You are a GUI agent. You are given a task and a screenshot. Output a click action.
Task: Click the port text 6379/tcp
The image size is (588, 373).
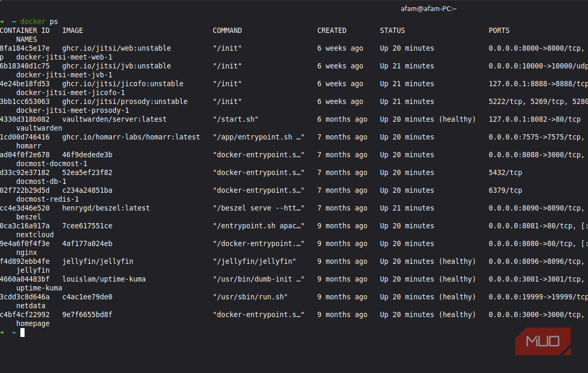coord(505,191)
